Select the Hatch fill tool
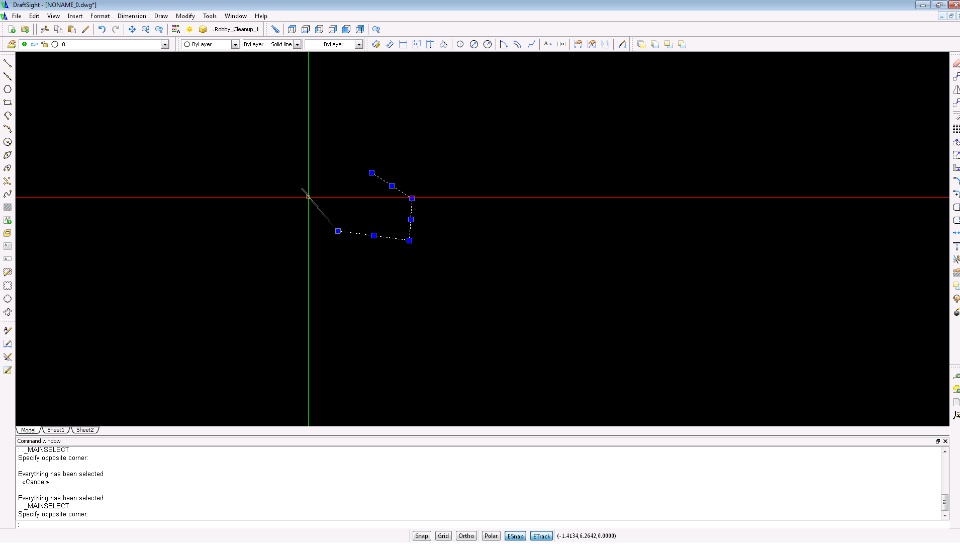This screenshot has height=546, width=960. pyautogui.click(x=7, y=208)
